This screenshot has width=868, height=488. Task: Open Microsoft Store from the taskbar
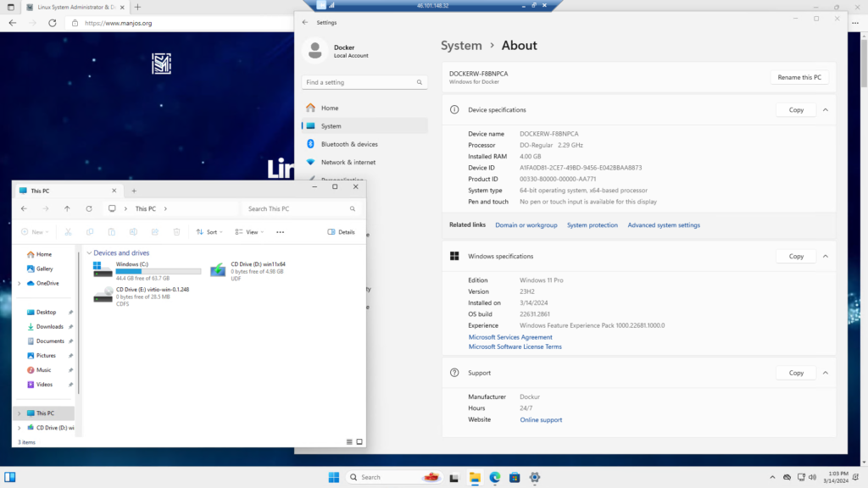tap(515, 477)
